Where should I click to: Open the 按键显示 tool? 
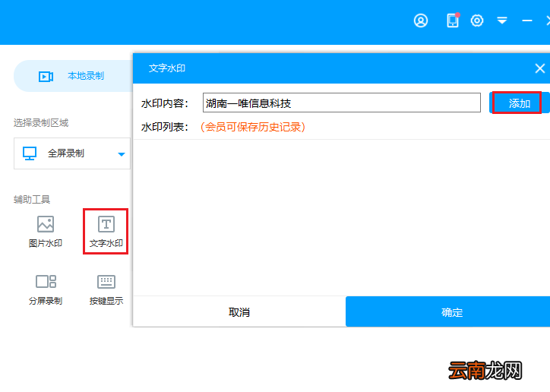click(106, 290)
